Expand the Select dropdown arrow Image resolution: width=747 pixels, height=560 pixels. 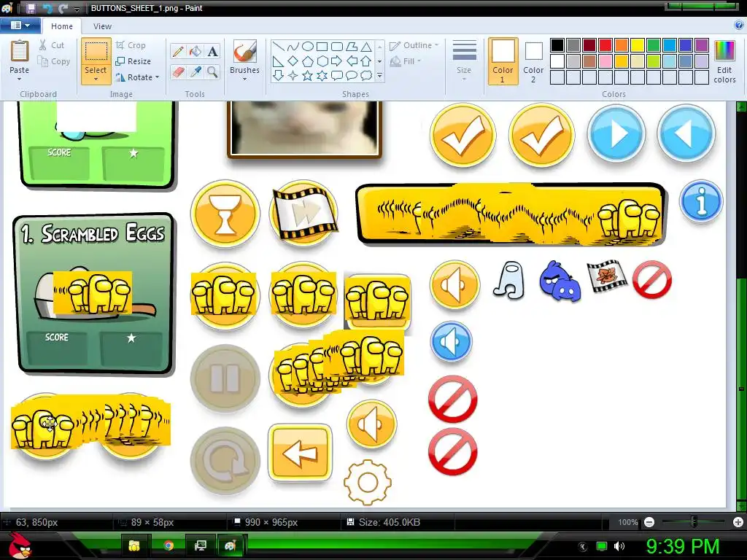96,79
